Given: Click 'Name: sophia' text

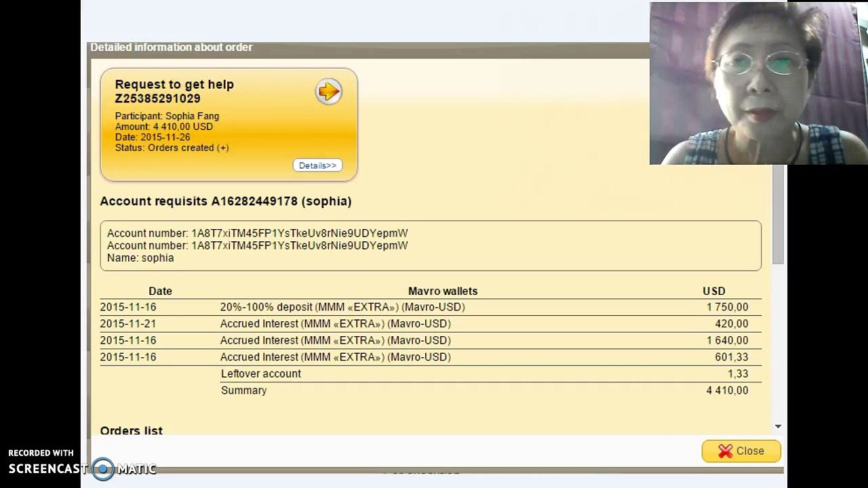Looking at the screenshot, I should (x=140, y=258).
